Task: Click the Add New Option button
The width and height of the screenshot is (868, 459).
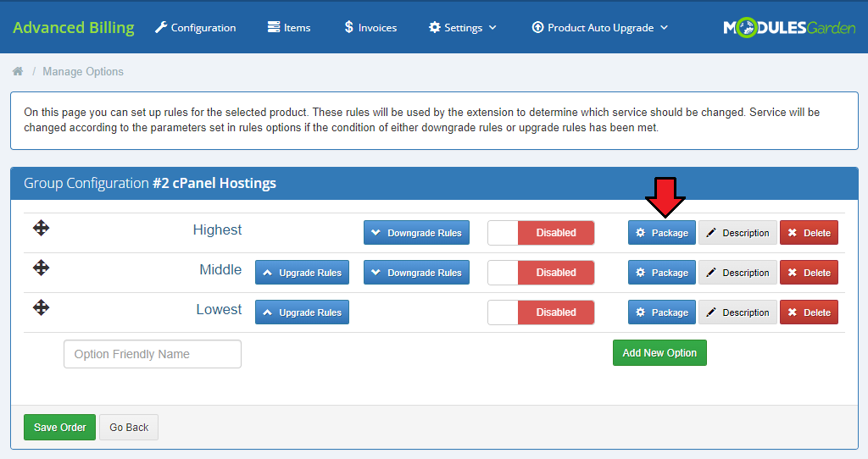Action: 659,353
